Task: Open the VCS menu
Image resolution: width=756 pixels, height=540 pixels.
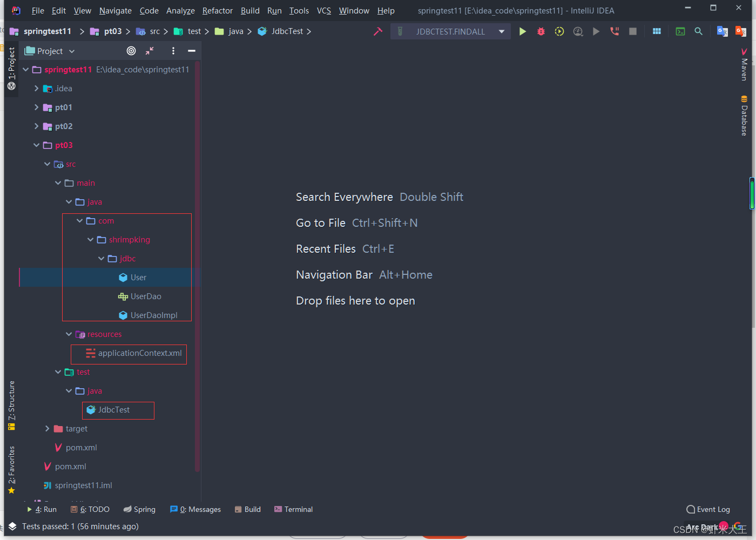Action: pos(324,11)
